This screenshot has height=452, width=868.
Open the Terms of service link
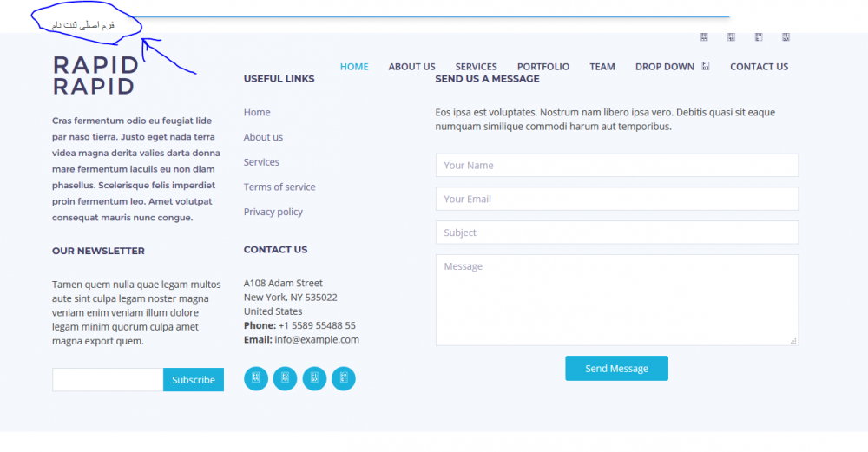click(279, 187)
